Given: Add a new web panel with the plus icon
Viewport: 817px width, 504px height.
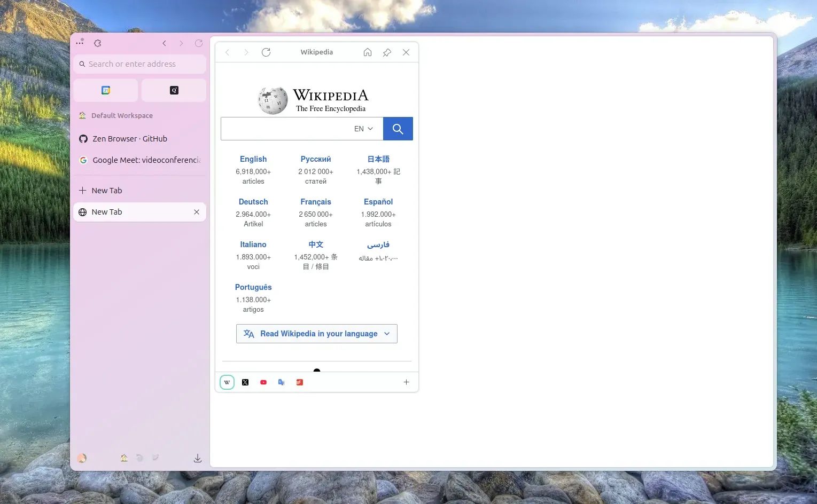Looking at the screenshot, I should pyautogui.click(x=406, y=382).
